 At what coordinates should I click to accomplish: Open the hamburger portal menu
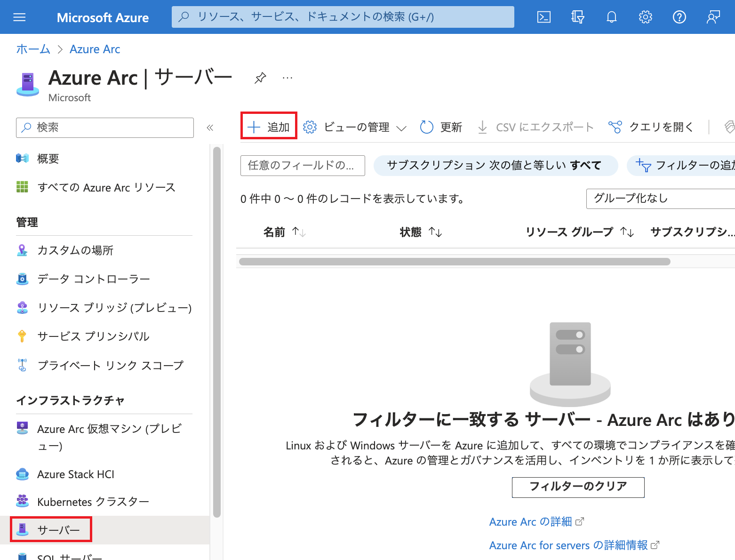point(19,17)
